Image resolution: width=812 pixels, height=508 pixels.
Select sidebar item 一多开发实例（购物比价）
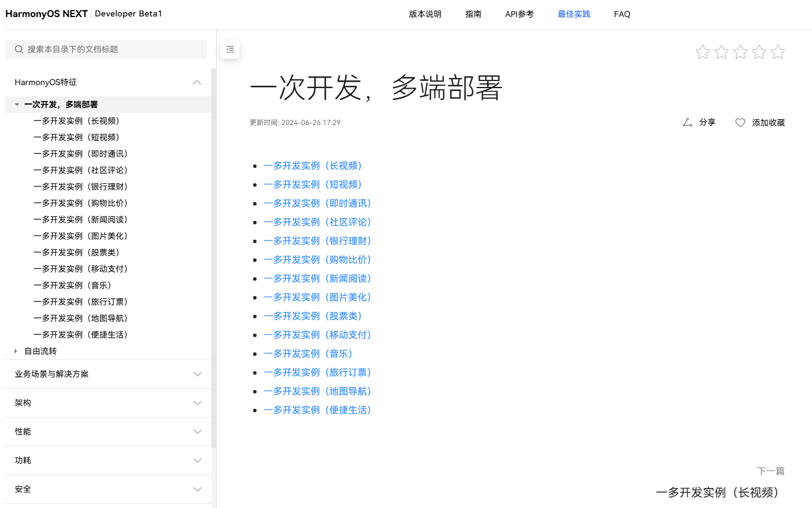point(83,203)
